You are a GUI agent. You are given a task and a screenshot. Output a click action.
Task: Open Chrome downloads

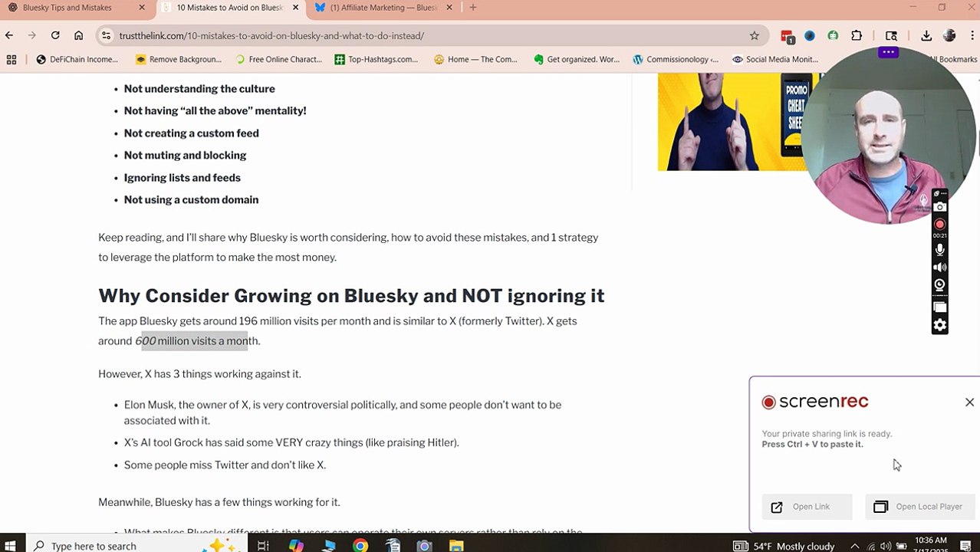(x=926, y=35)
